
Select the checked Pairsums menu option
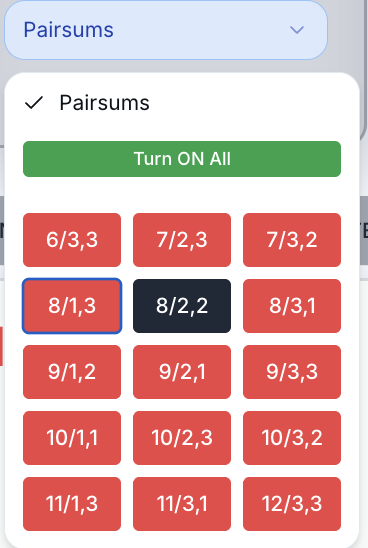[182, 103]
